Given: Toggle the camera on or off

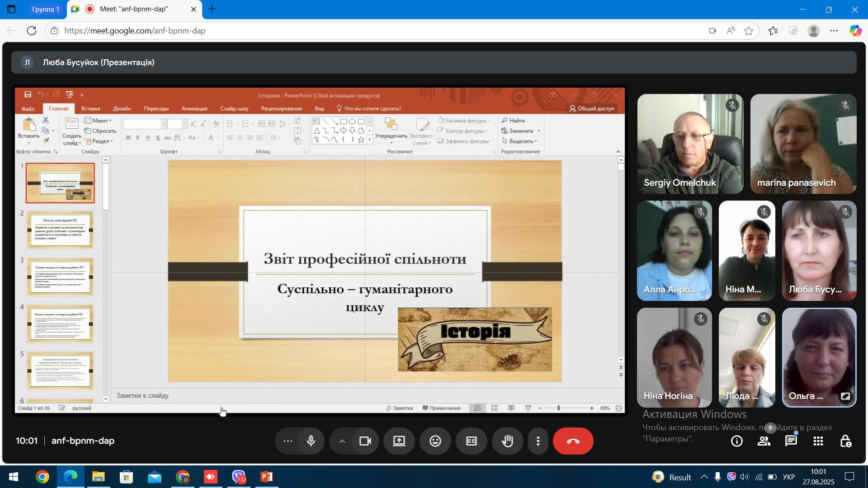Looking at the screenshot, I should (365, 441).
